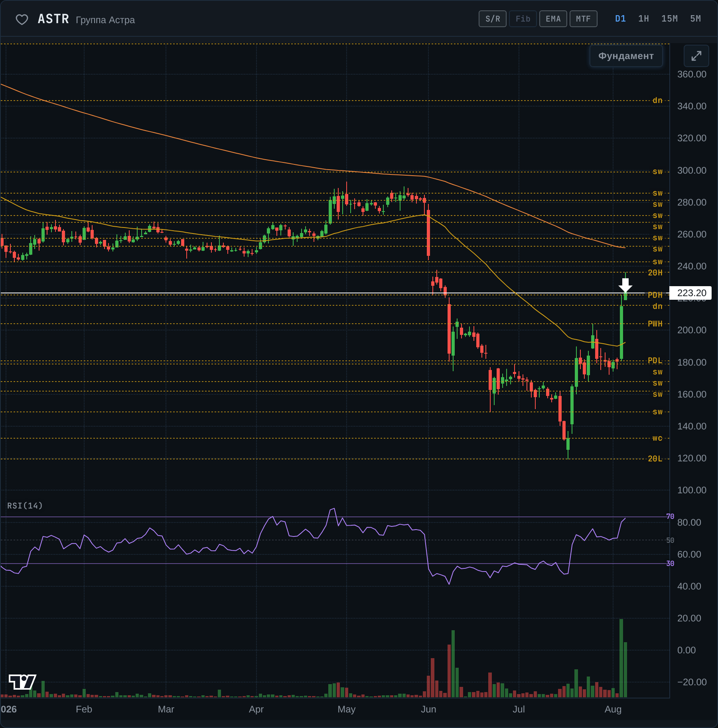The image size is (718, 728).
Task: Click the 120.00 price axis value
Action: tap(692, 458)
